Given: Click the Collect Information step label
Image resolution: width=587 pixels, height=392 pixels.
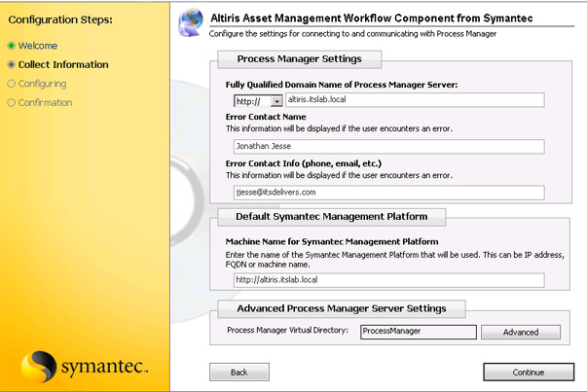Looking at the screenshot, I should (63, 65).
